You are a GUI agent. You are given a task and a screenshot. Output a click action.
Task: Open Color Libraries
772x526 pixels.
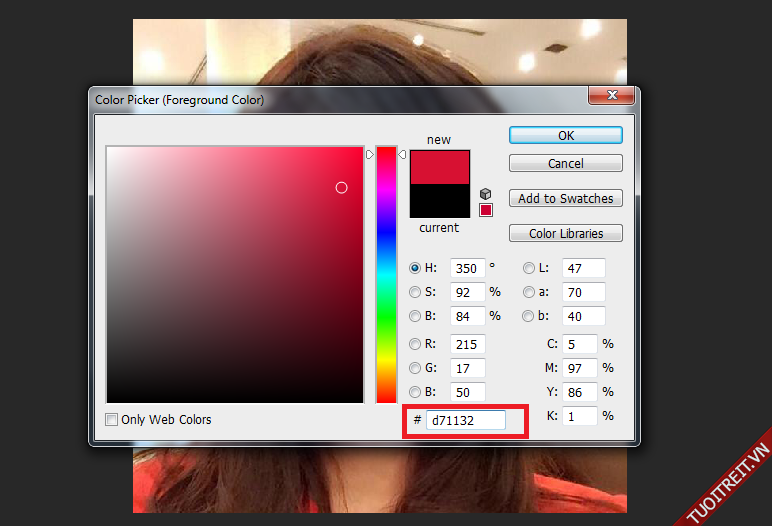[565, 233]
